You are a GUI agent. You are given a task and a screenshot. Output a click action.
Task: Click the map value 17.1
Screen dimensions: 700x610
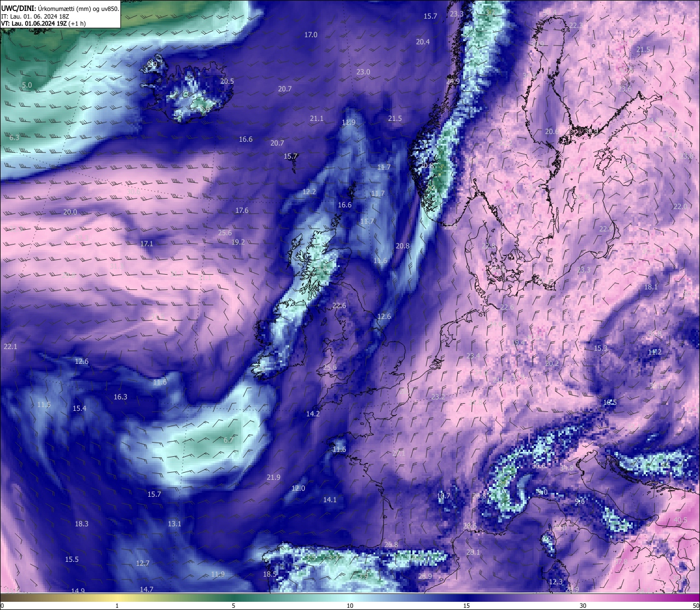click(147, 244)
